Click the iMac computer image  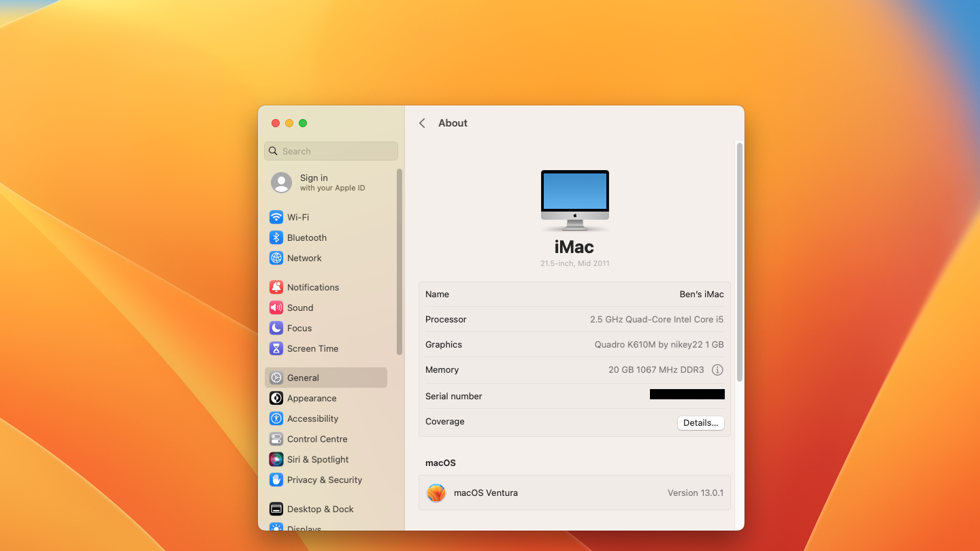pos(575,200)
